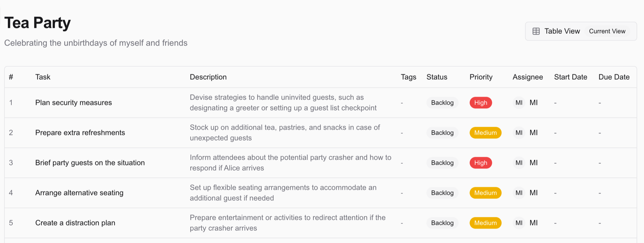Click empty start date for Brief party guests
Screen dimensions: 644x243
[555, 163]
